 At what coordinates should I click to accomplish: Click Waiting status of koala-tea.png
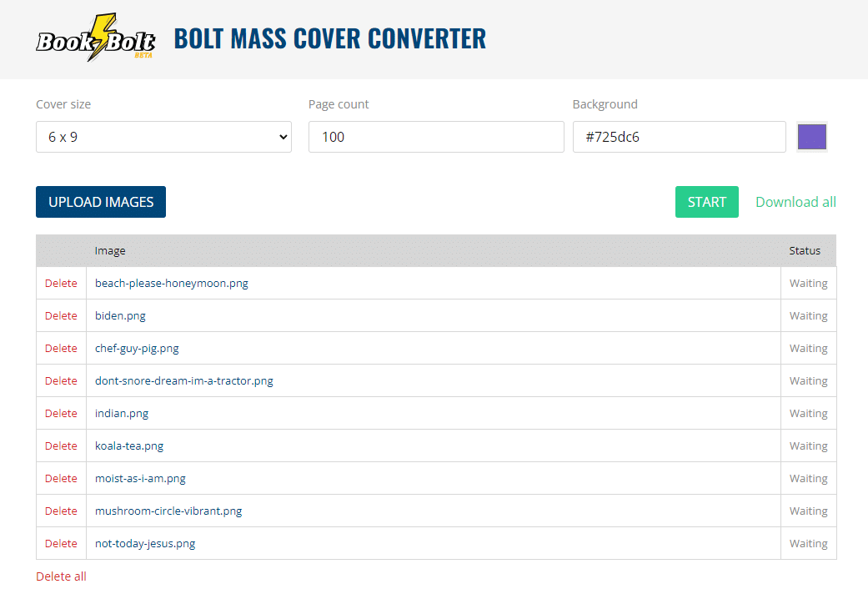coord(808,446)
